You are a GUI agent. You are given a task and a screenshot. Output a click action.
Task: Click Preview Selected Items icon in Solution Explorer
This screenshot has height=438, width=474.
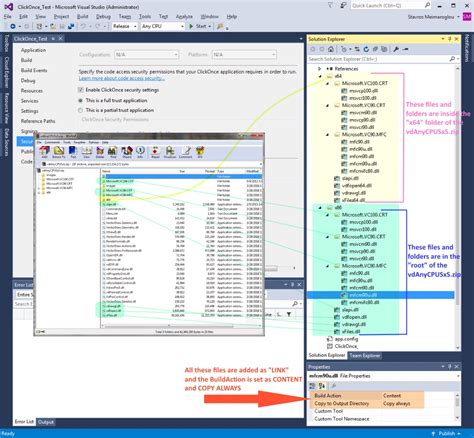click(x=405, y=49)
